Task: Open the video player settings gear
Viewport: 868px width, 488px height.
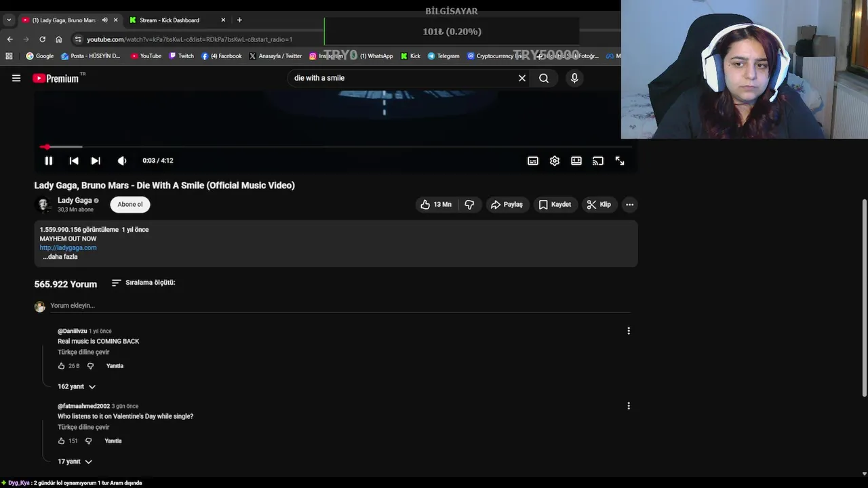Action: coord(555,161)
